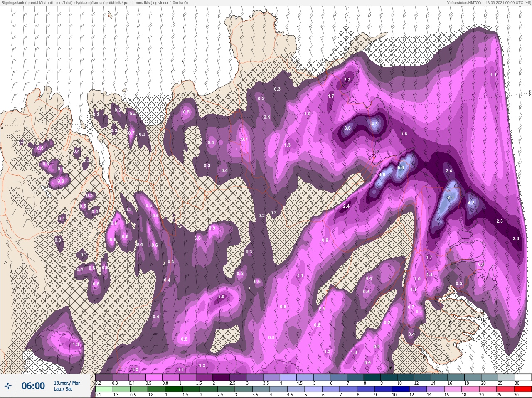
Task: Click the 1.9 precipitation value on map
Action: click(222, 297)
